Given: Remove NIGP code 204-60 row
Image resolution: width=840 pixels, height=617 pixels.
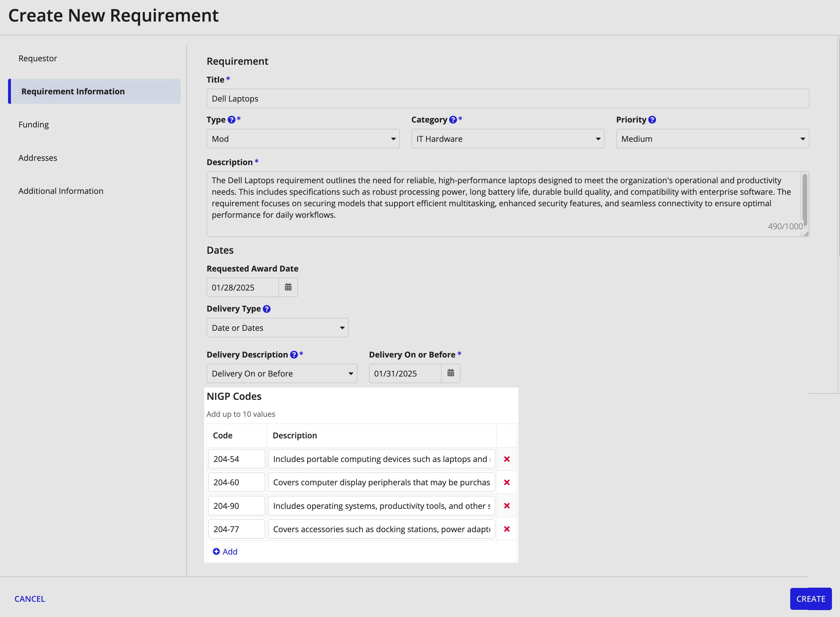Looking at the screenshot, I should pyautogui.click(x=507, y=482).
